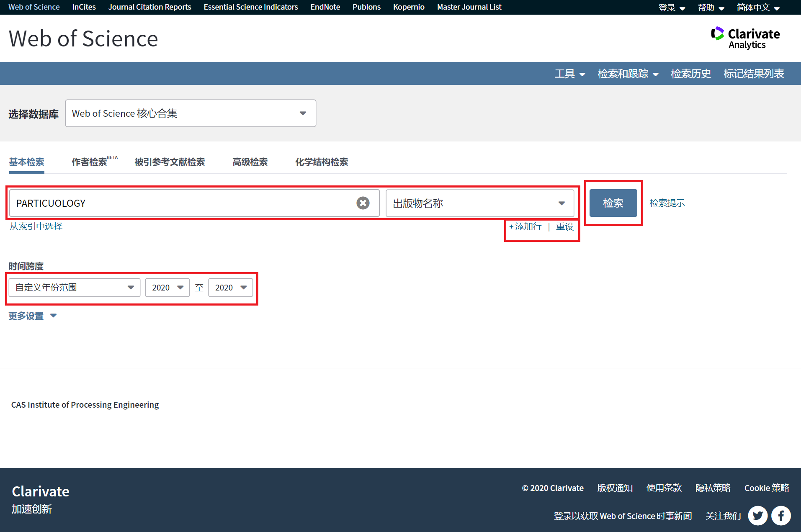The image size is (801, 532).
Task: Open the 出版物名称 field type dropdown
Action: tap(480, 203)
